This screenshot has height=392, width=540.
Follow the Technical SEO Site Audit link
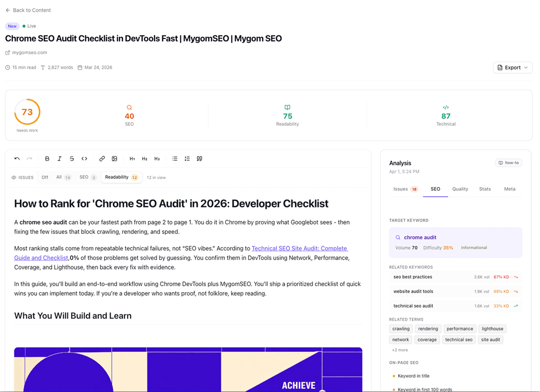299,248
